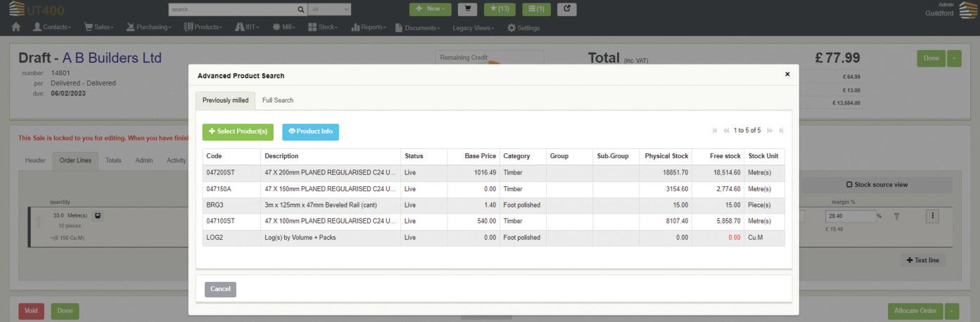The image size is (980, 322).
Task: Select the 047200ST product row
Action: (x=493, y=173)
